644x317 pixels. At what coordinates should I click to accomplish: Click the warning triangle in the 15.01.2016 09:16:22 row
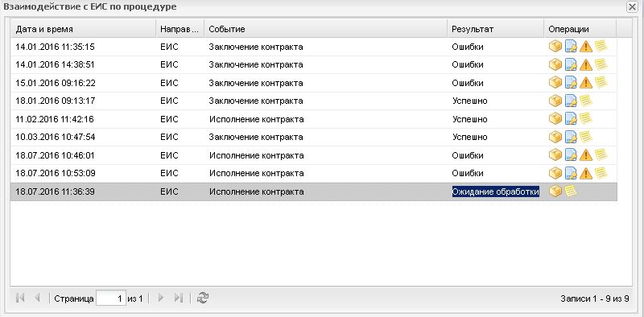tap(586, 83)
